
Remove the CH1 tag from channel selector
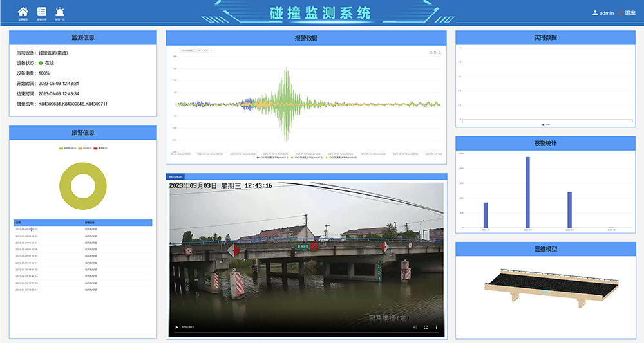click(x=198, y=50)
